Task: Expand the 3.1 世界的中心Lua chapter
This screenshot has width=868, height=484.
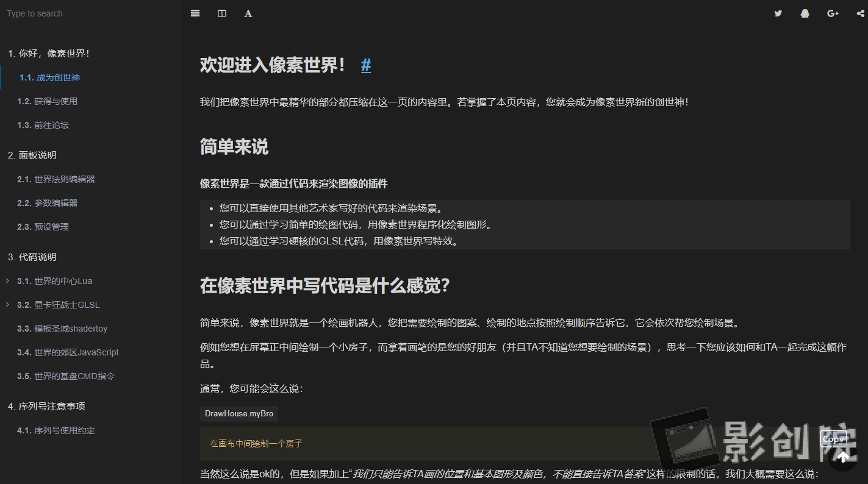Action: 7,281
